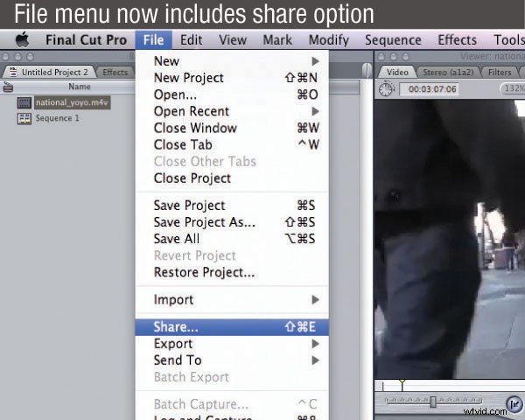
Task: Click the Sequence 1 icon
Action: pyautogui.click(x=24, y=119)
